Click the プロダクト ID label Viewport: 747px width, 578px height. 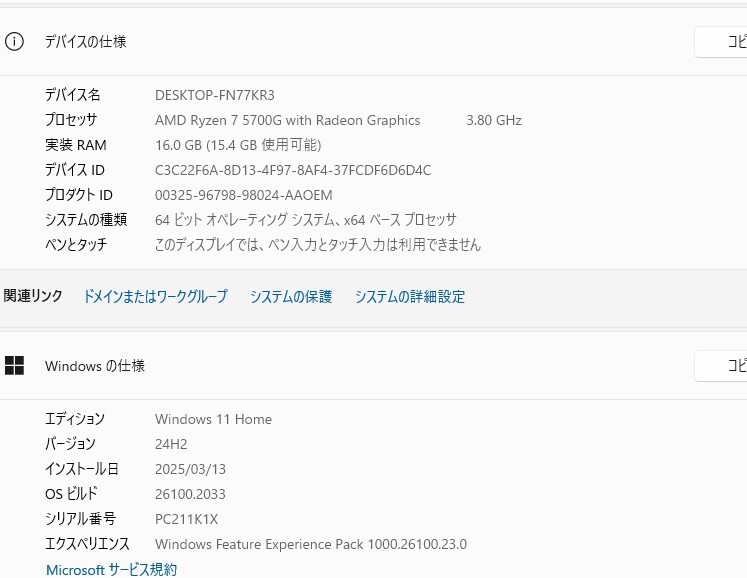pos(79,194)
